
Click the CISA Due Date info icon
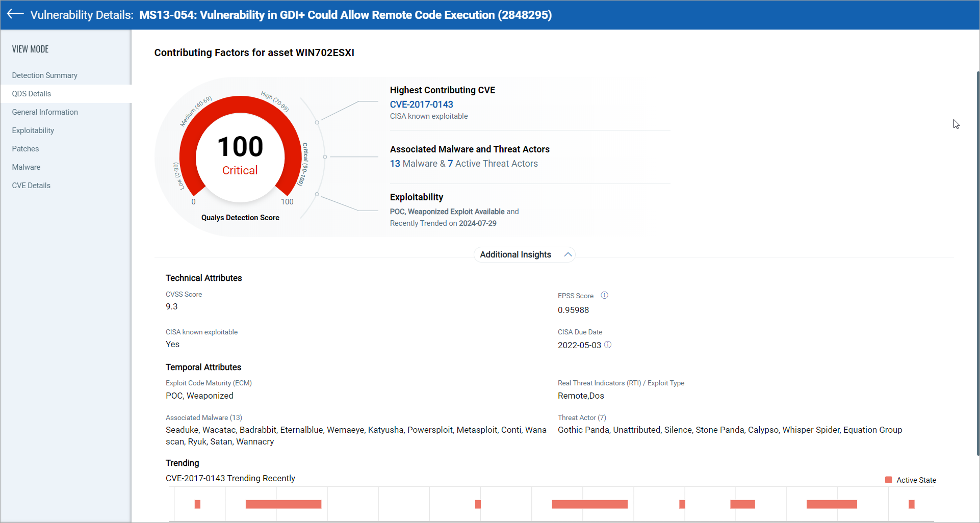(x=608, y=345)
